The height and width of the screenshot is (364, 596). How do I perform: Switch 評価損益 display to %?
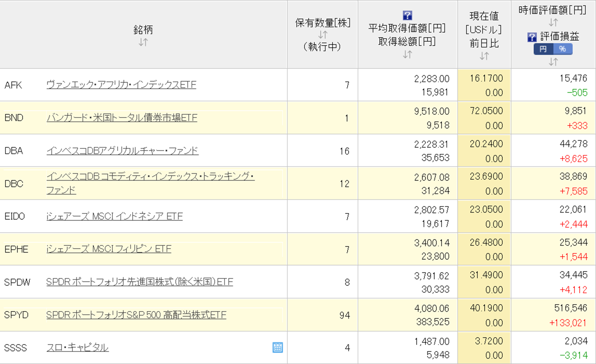pos(562,49)
